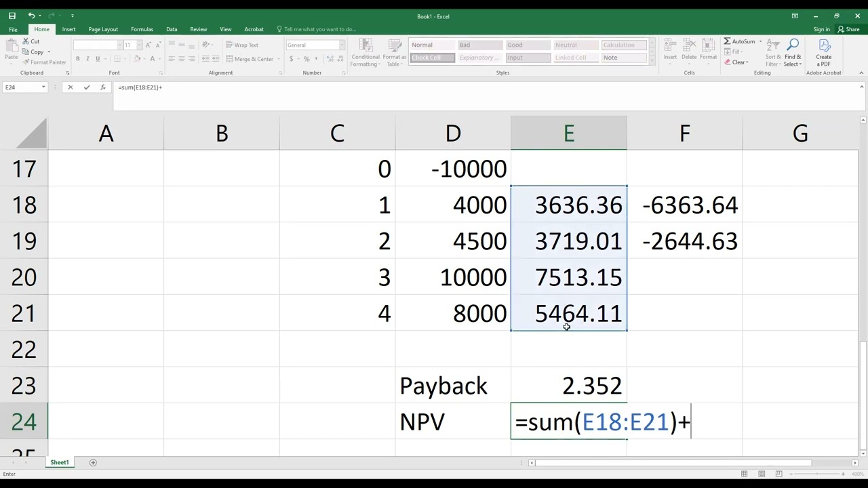Apply borders with the Borders icon

tap(116, 59)
